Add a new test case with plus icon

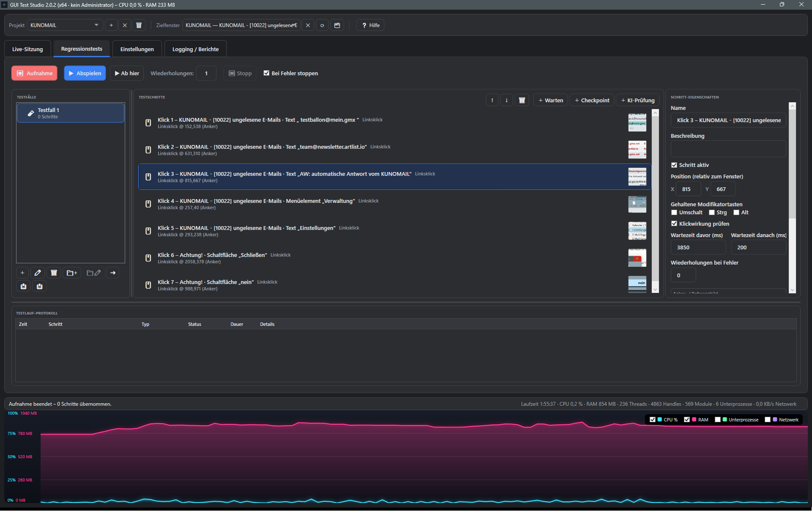click(22, 273)
